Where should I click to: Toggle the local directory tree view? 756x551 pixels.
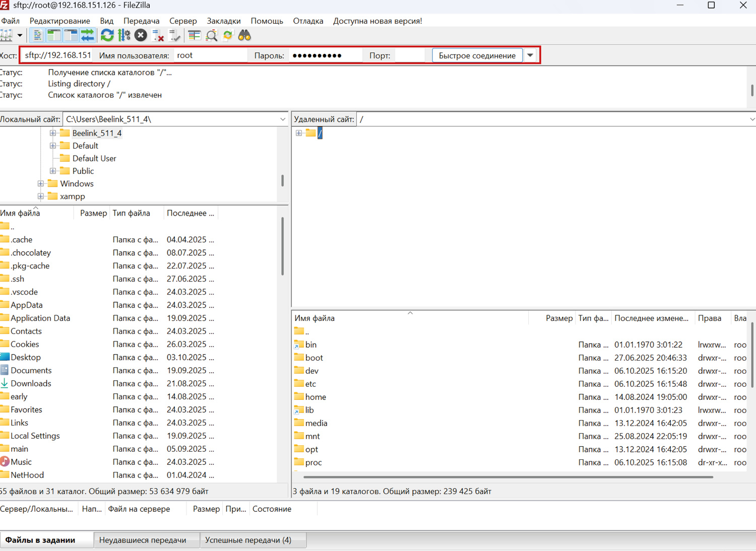(x=54, y=35)
